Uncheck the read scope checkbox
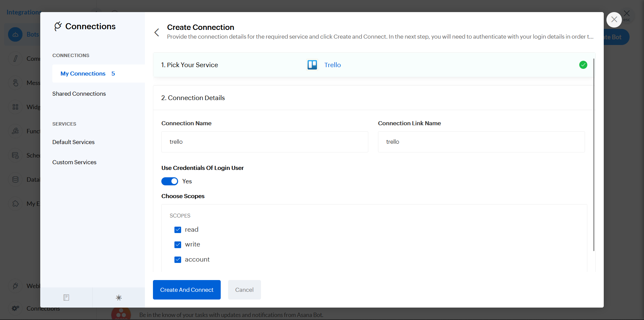Screen dimensions: 644x320 pos(178,230)
